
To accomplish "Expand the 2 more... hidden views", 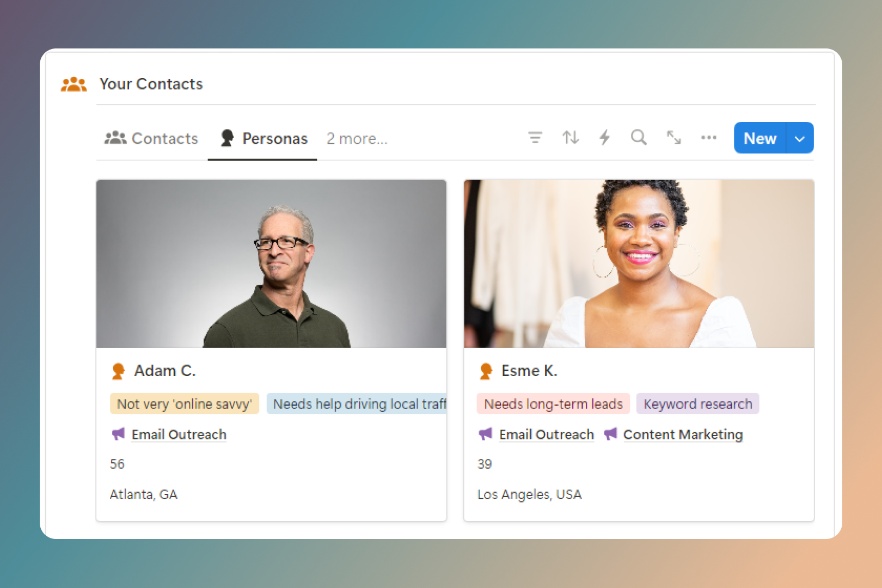I will (x=357, y=138).
